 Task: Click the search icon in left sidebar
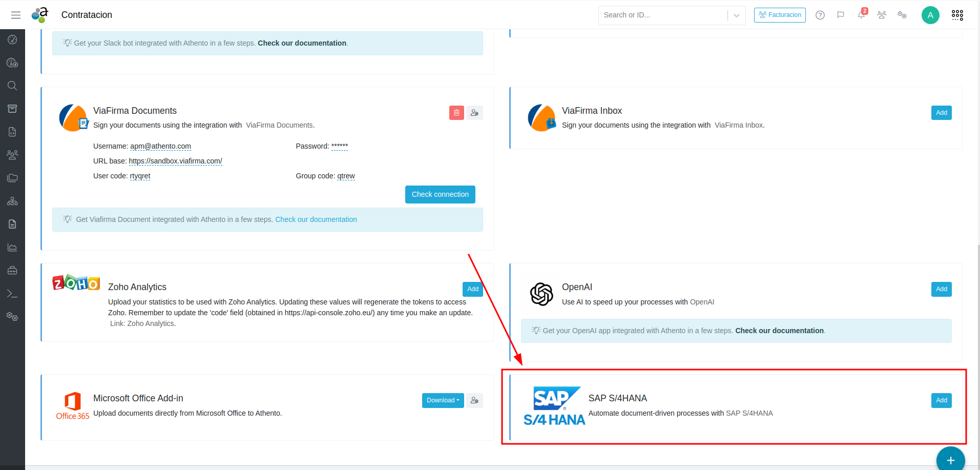pos(12,86)
